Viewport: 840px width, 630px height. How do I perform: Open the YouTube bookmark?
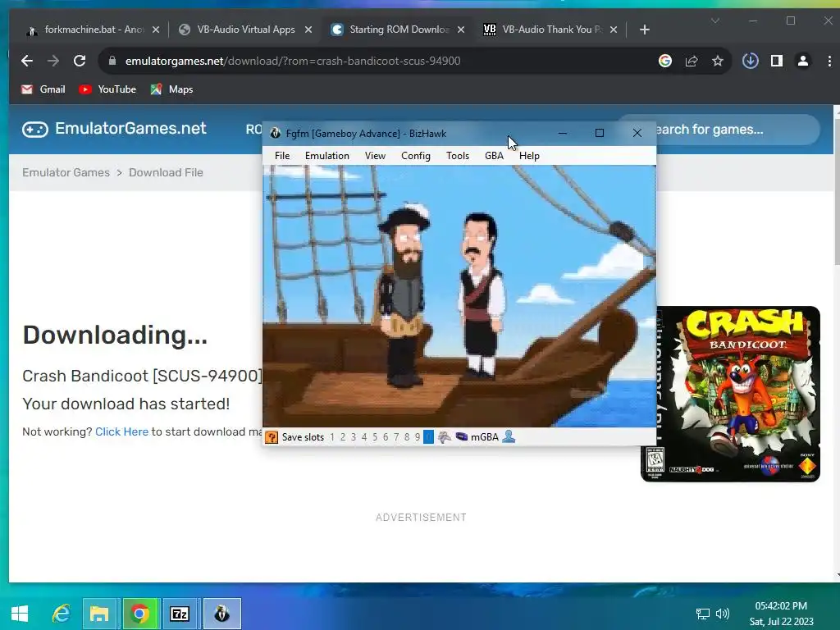coord(107,89)
